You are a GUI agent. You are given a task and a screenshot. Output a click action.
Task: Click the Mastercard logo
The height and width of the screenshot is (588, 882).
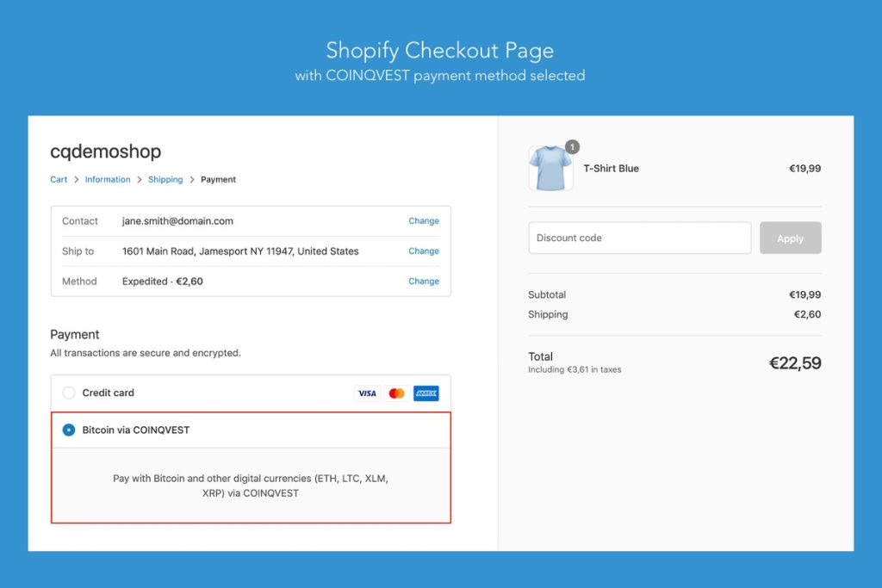pos(396,393)
